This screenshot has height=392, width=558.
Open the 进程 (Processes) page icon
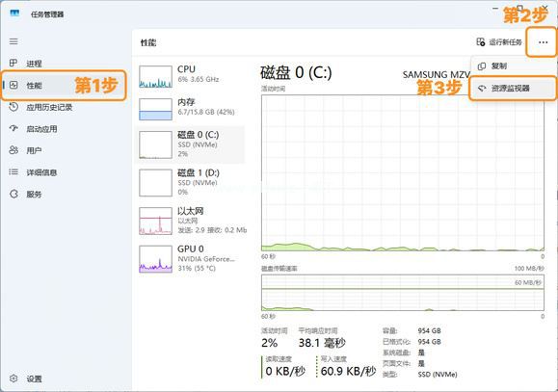coord(13,64)
